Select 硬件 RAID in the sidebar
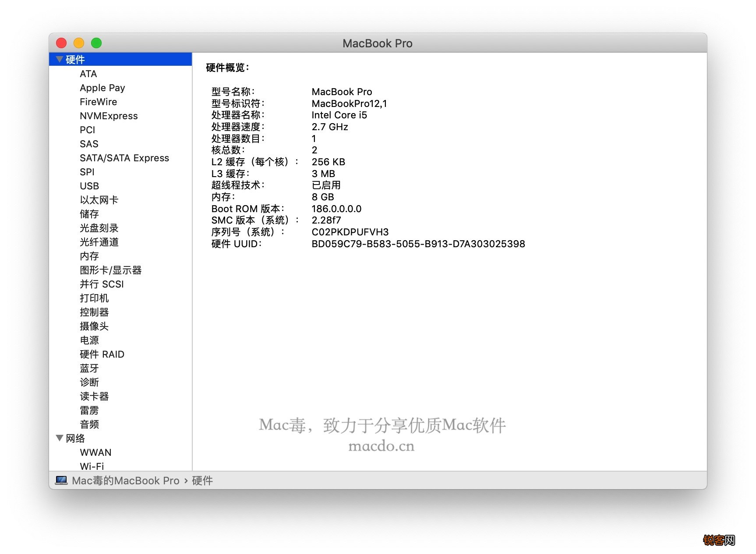 coord(102,354)
